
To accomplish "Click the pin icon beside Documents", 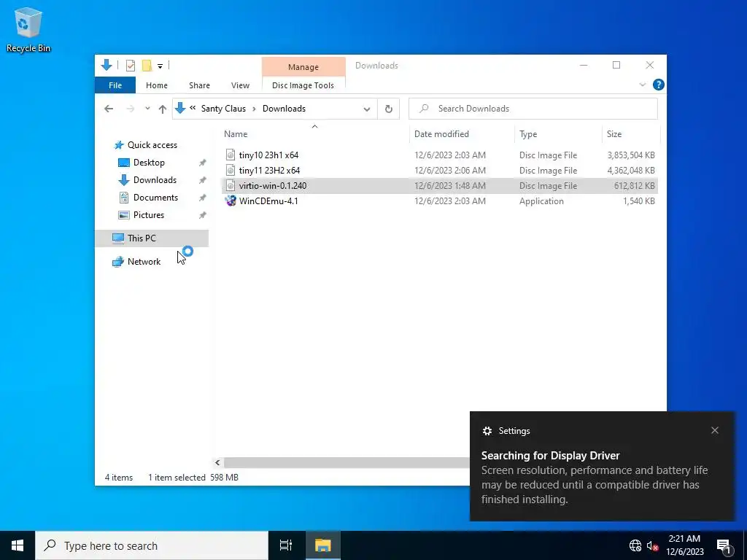I will click(203, 198).
